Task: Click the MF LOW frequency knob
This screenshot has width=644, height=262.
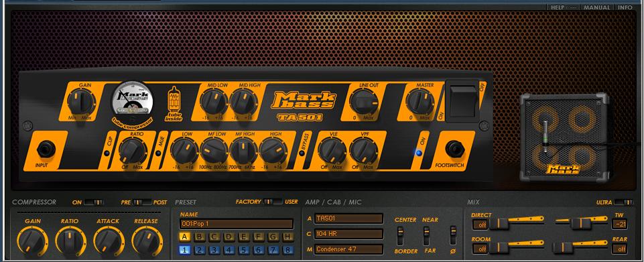Action: point(214,151)
